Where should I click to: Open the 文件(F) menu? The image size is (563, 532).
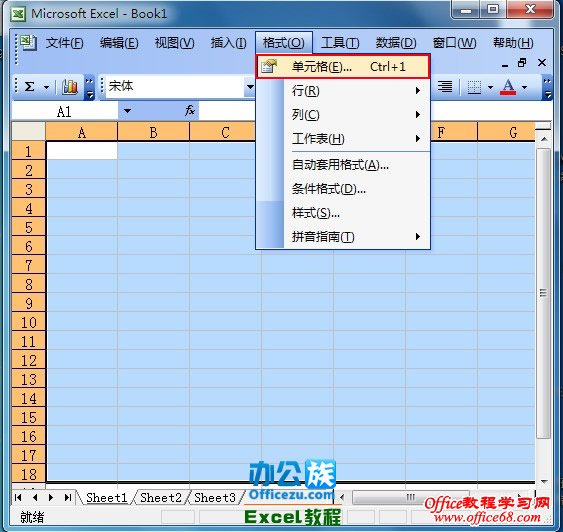(65, 43)
